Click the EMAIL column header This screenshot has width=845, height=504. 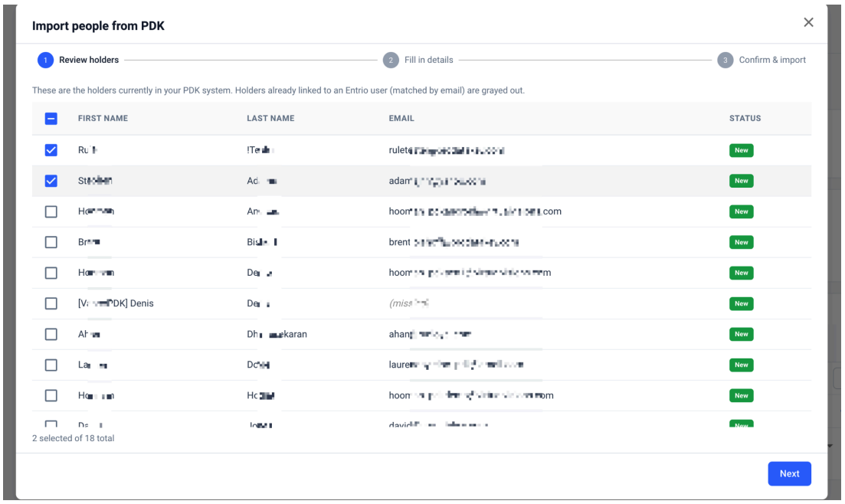click(401, 118)
